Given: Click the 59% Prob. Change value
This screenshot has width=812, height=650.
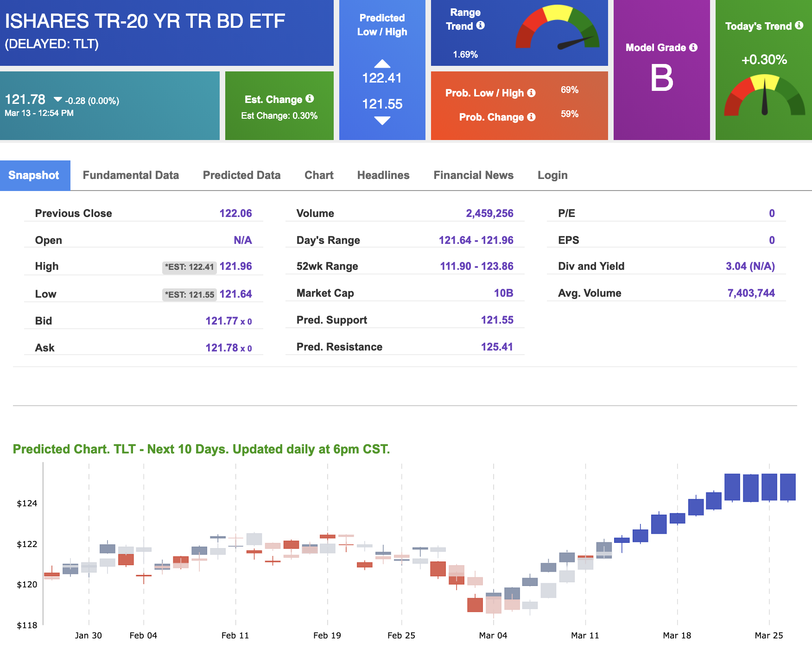Looking at the screenshot, I should 570,114.
